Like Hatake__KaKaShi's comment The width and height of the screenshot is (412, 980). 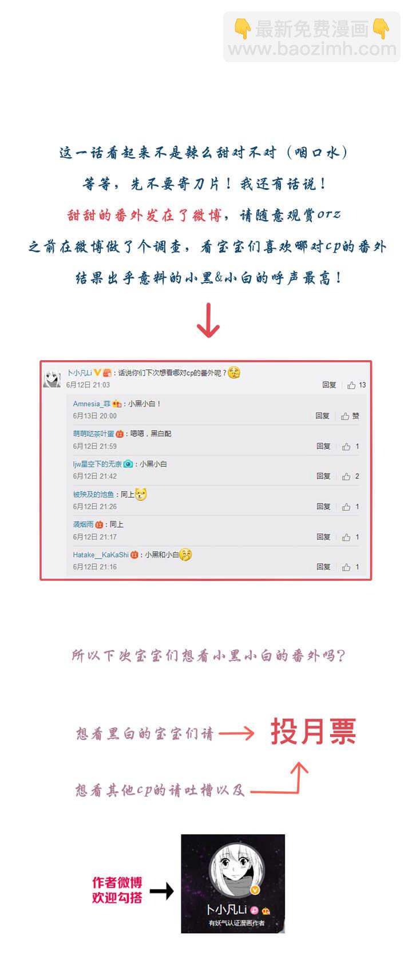coord(346,567)
